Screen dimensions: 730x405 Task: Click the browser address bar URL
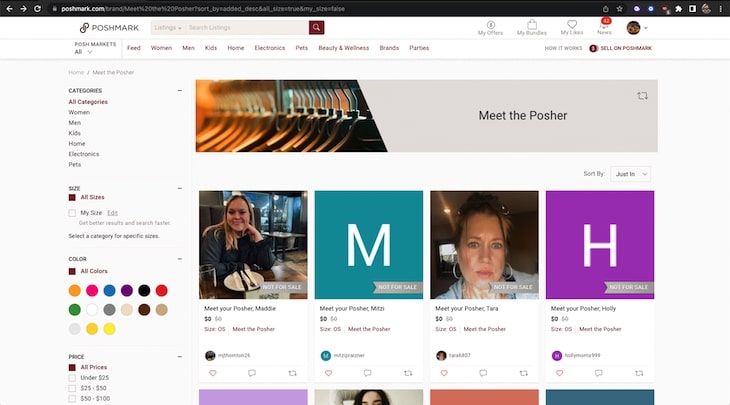[x=203, y=9]
